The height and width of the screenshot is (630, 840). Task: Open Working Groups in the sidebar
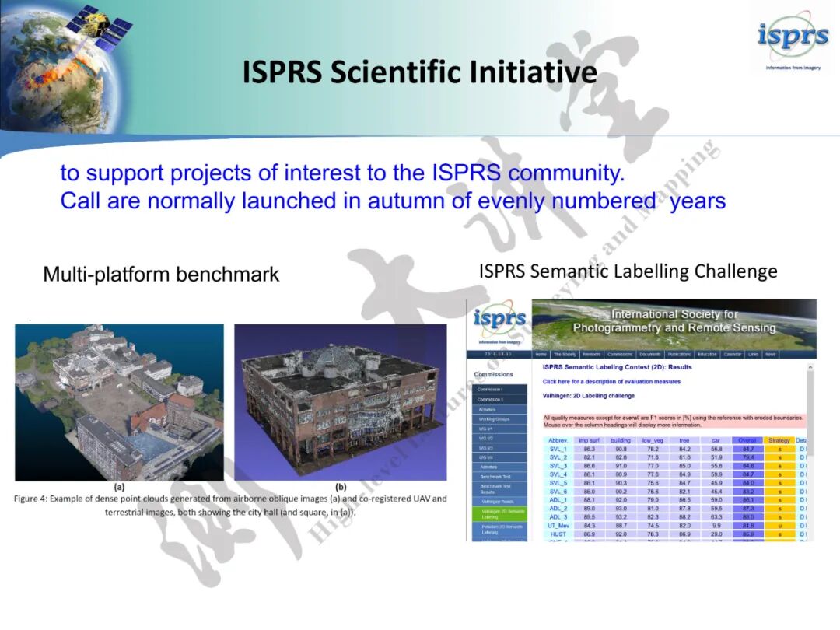point(500,419)
